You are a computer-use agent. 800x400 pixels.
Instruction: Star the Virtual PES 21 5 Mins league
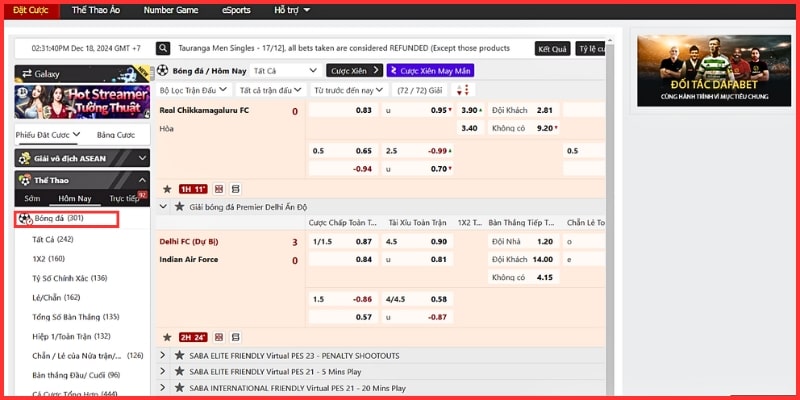(x=179, y=371)
